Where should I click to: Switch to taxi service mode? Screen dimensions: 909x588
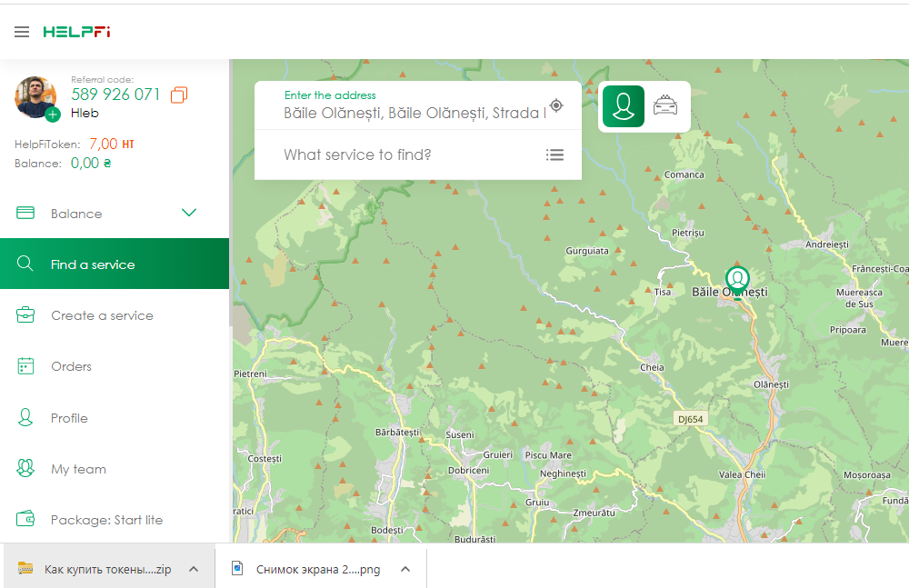[x=665, y=106]
